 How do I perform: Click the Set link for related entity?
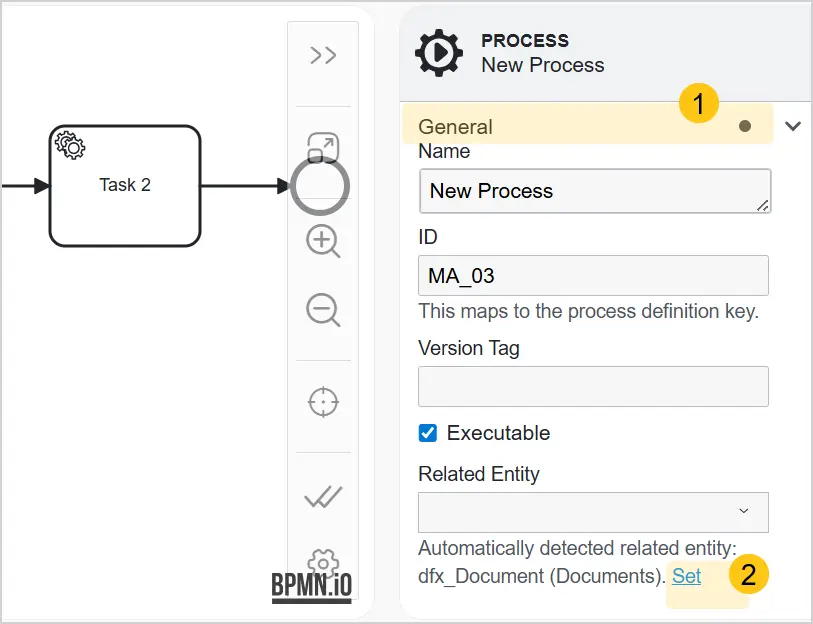coord(686,576)
